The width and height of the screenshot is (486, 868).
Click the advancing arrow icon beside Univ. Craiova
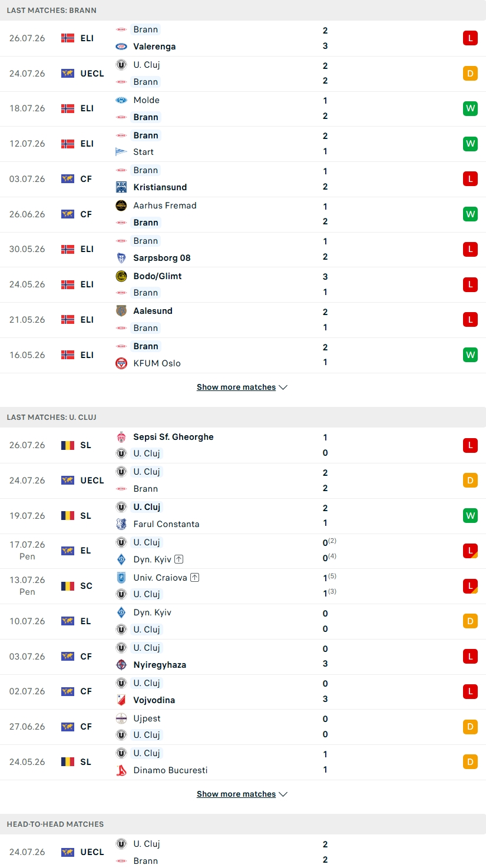[195, 578]
